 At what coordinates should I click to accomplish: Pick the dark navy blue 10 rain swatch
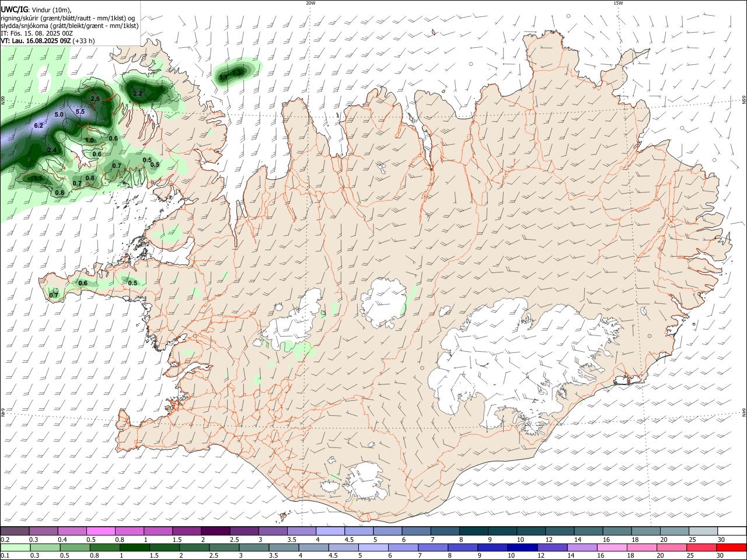pos(521,547)
